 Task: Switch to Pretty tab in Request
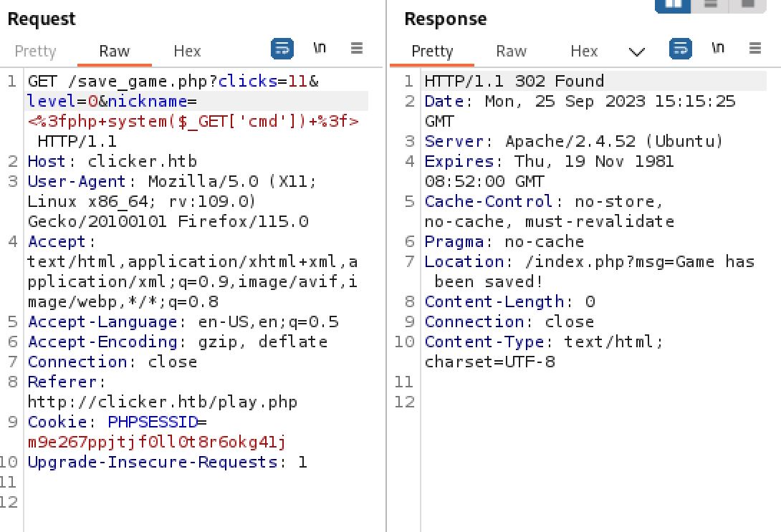click(x=35, y=51)
